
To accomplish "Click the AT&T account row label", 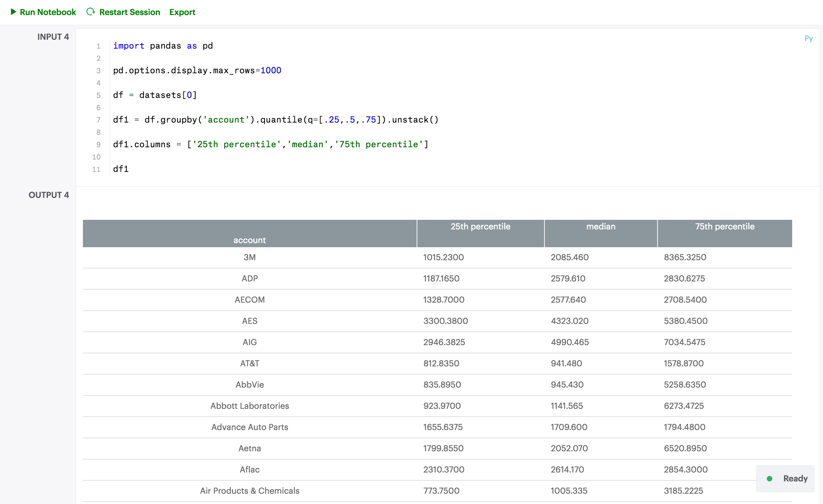I will [249, 363].
